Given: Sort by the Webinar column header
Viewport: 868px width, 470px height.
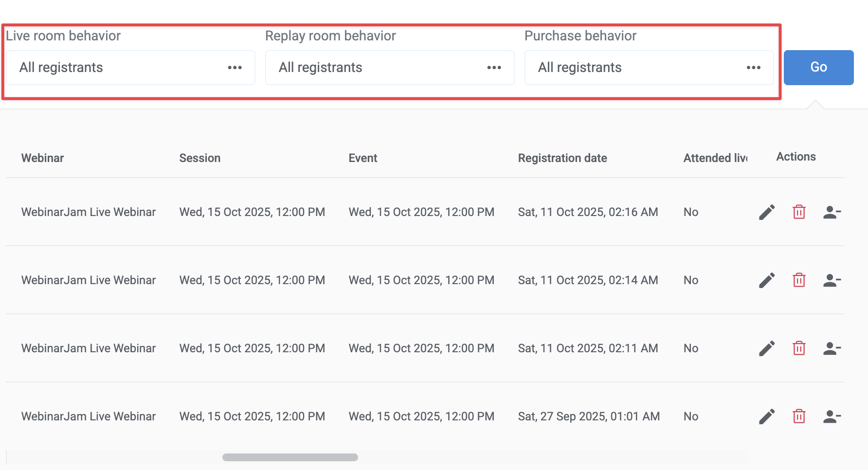Looking at the screenshot, I should [x=42, y=158].
